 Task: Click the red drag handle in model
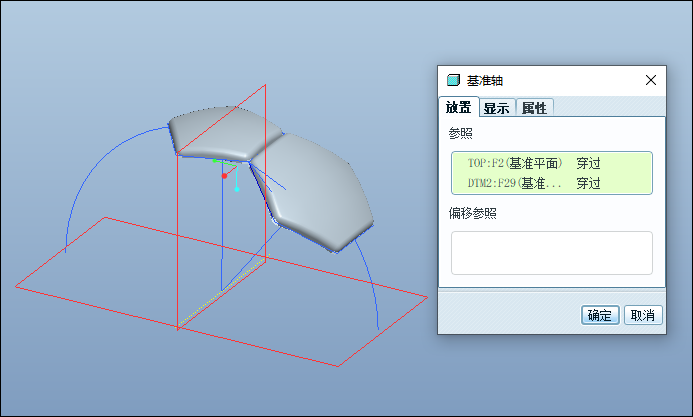pos(225,176)
